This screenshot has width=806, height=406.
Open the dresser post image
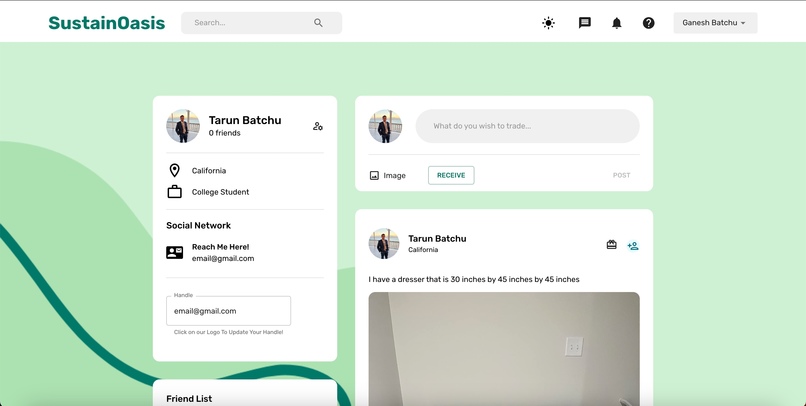pyautogui.click(x=504, y=349)
